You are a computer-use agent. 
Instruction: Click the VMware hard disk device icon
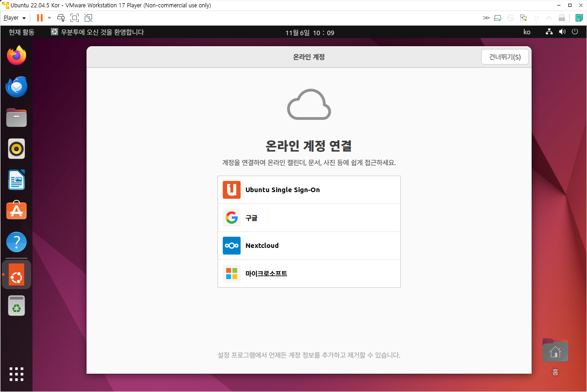pyautogui.click(x=498, y=18)
